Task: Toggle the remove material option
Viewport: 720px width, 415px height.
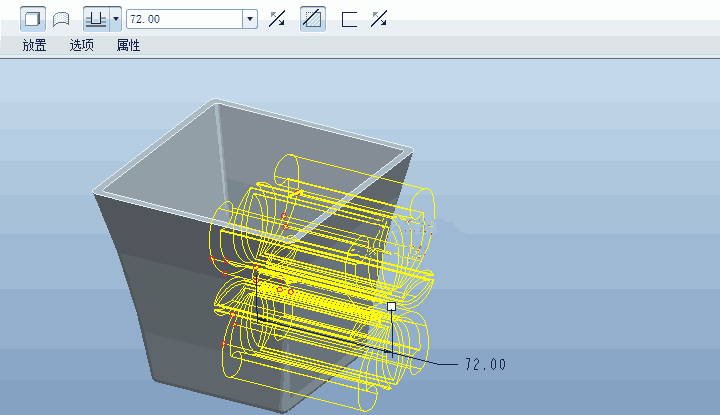Action: coord(312,19)
